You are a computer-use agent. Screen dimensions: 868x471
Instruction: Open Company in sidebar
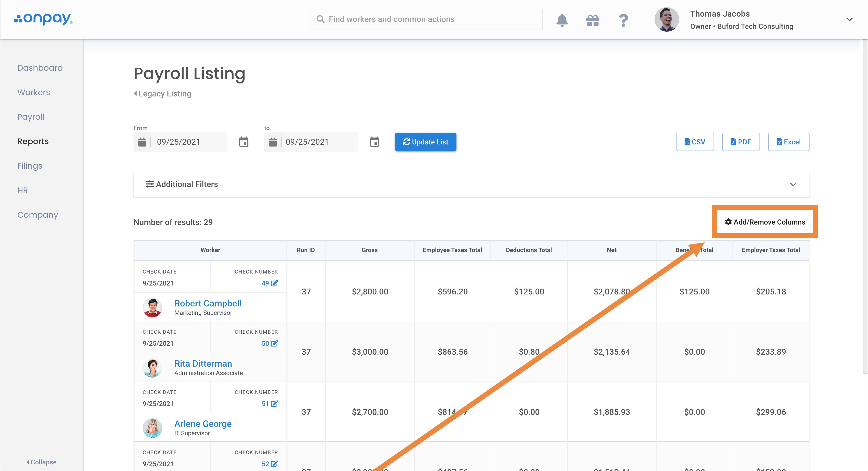[38, 215]
